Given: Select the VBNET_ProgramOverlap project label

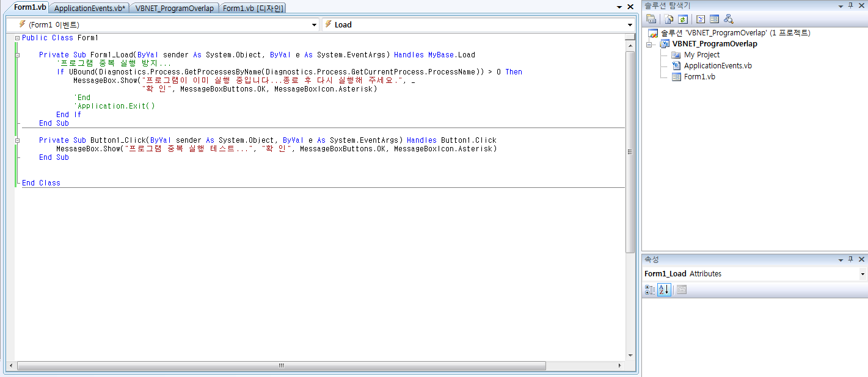Looking at the screenshot, I should pyautogui.click(x=715, y=44).
